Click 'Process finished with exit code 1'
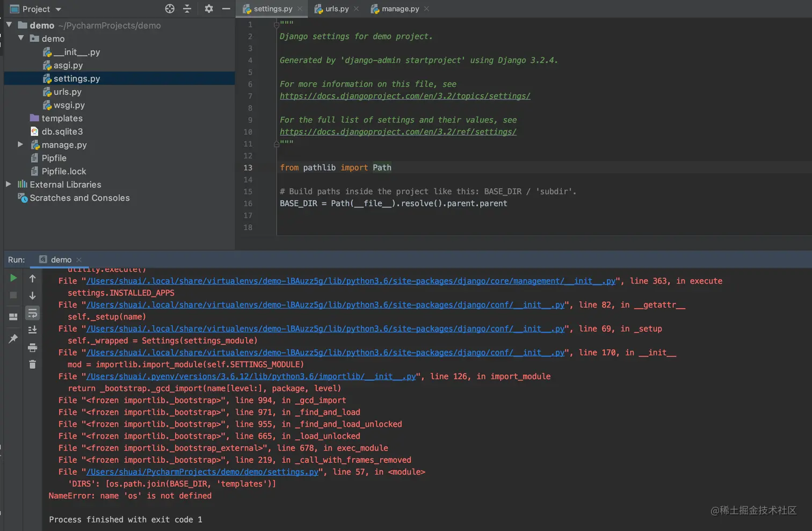This screenshot has height=531, width=812. pyautogui.click(x=126, y=520)
